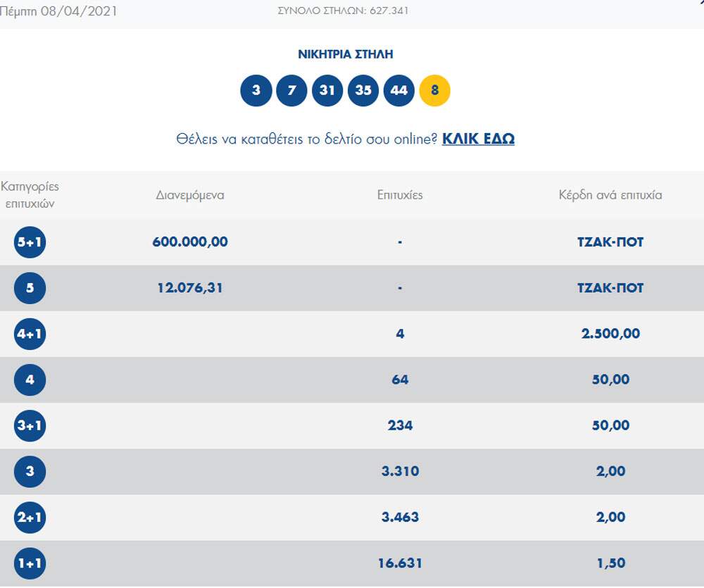
Task: Click the yellow Joker ball 8
Action: point(434,91)
